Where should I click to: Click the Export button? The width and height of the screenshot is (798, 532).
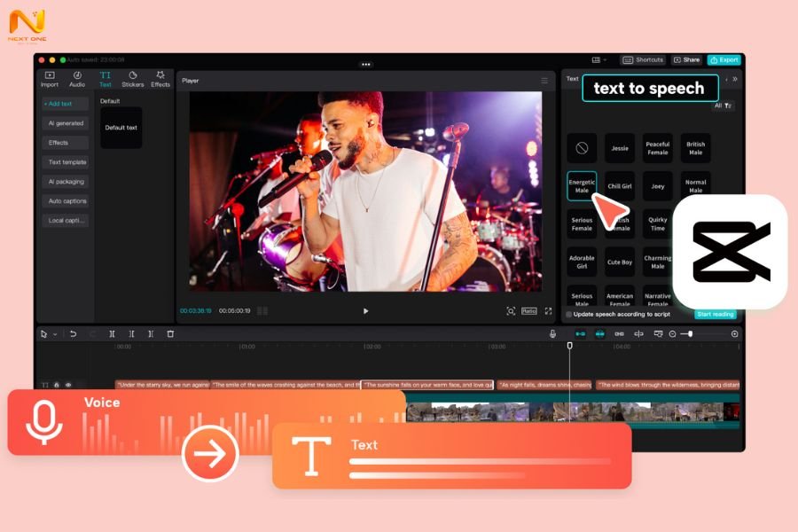click(x=724, y=60)
